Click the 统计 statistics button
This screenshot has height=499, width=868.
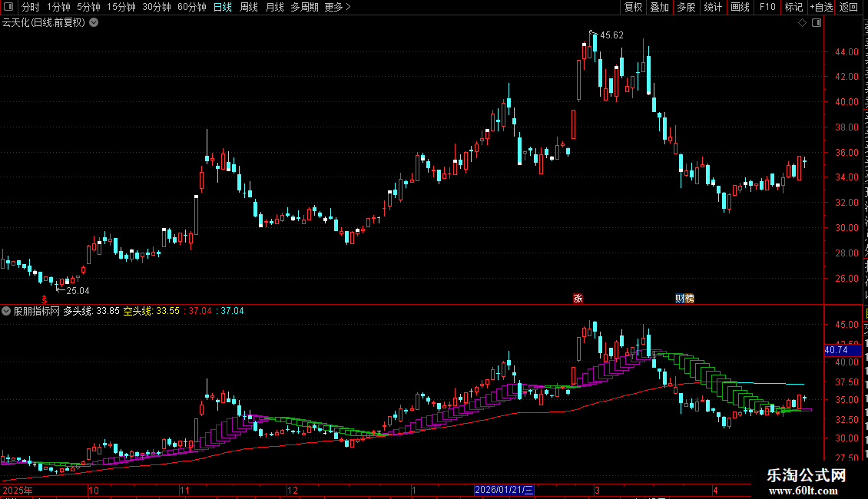tap(712, 7)
